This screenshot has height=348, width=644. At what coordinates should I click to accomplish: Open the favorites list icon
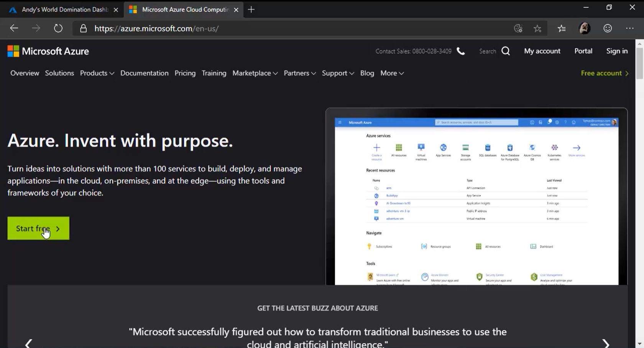tap(562, 28)
